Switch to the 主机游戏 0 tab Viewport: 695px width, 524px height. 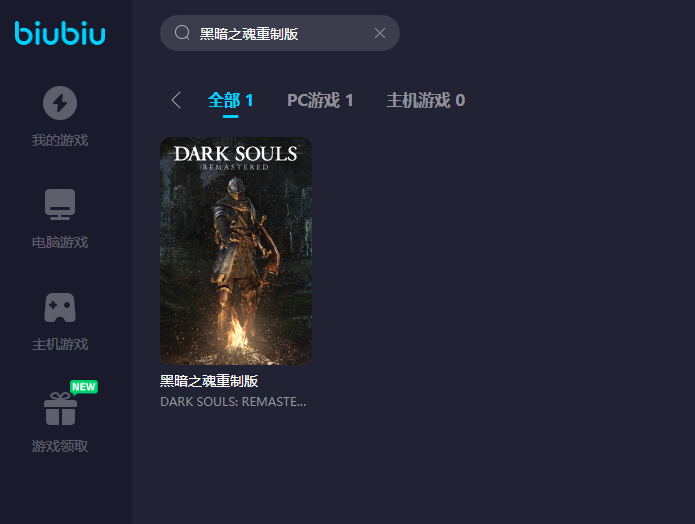[426, 101]
